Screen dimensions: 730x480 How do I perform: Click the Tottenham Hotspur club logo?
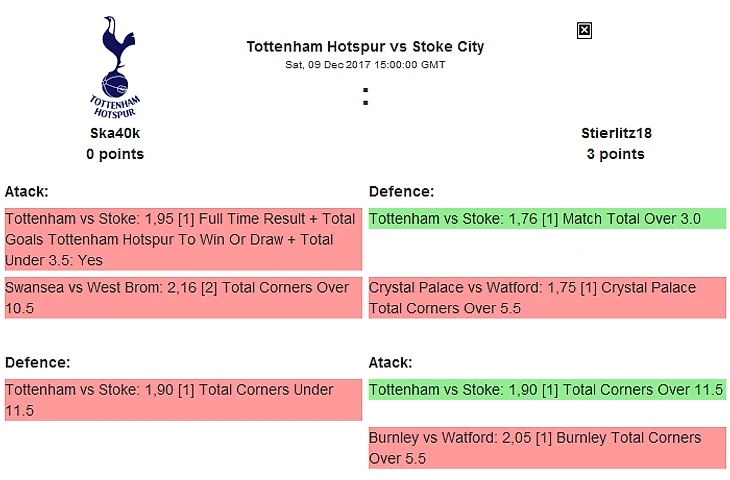pyautogui.click(x=115, y=66)
